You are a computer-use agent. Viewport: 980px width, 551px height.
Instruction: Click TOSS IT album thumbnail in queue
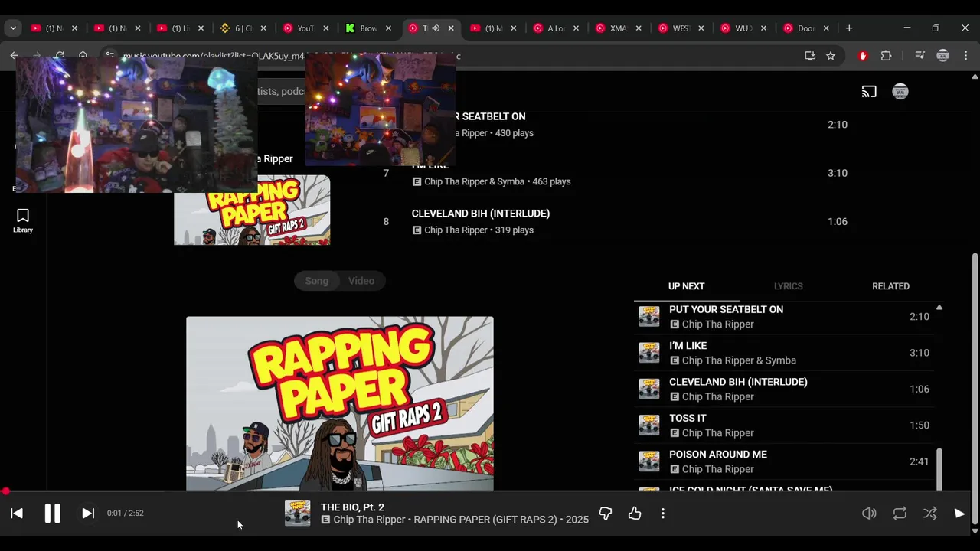coord(649,425)
